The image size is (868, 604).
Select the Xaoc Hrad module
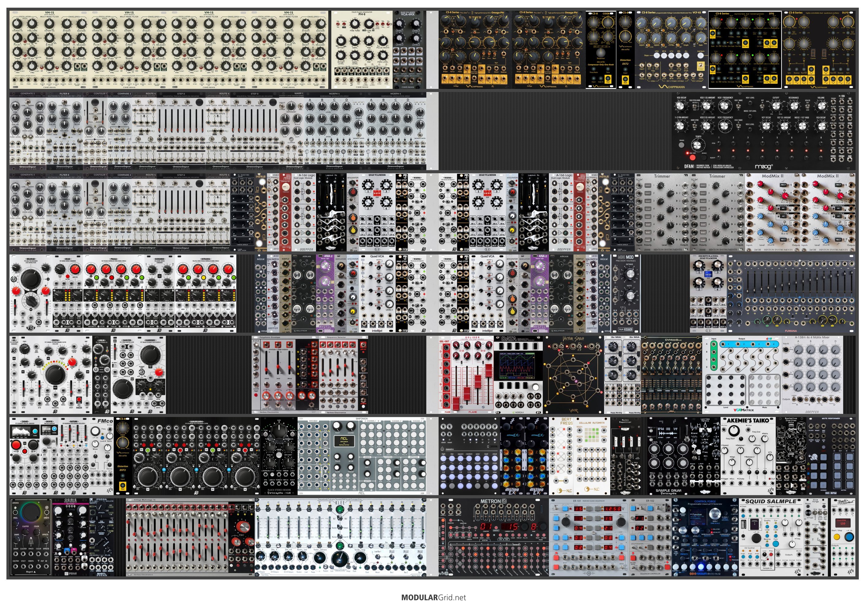click(68, 293)
